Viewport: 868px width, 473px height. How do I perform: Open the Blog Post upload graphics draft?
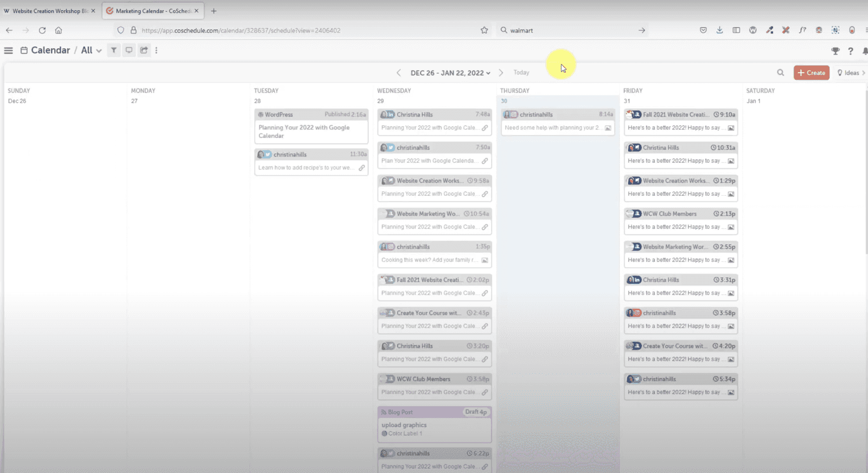coord(435,424)
